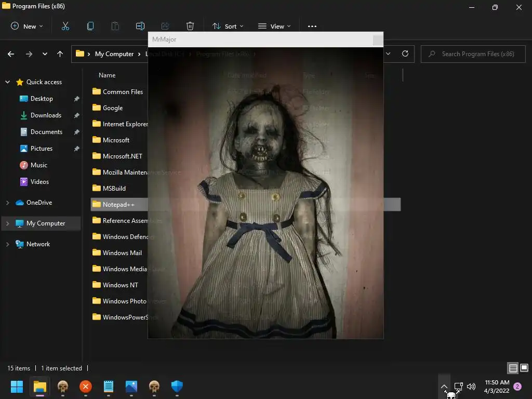
Task: Click the Paste clipboard icon
Action: (x=115, y=26)
